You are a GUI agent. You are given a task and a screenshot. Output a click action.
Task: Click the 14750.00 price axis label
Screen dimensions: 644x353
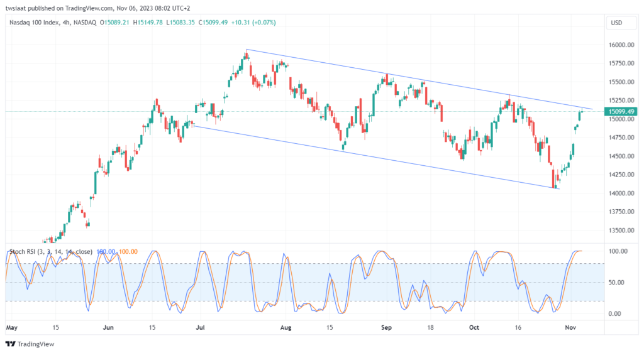pyautogui.click(x=621, y=138)
